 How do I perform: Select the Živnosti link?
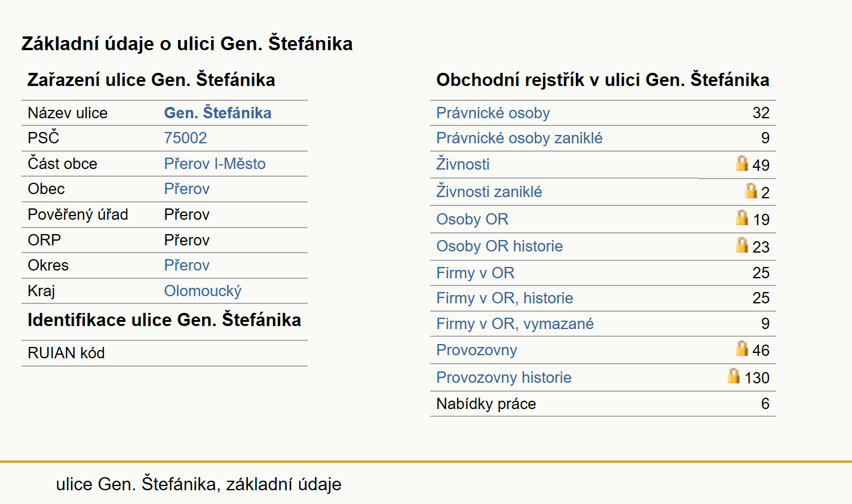pos(462,164)
